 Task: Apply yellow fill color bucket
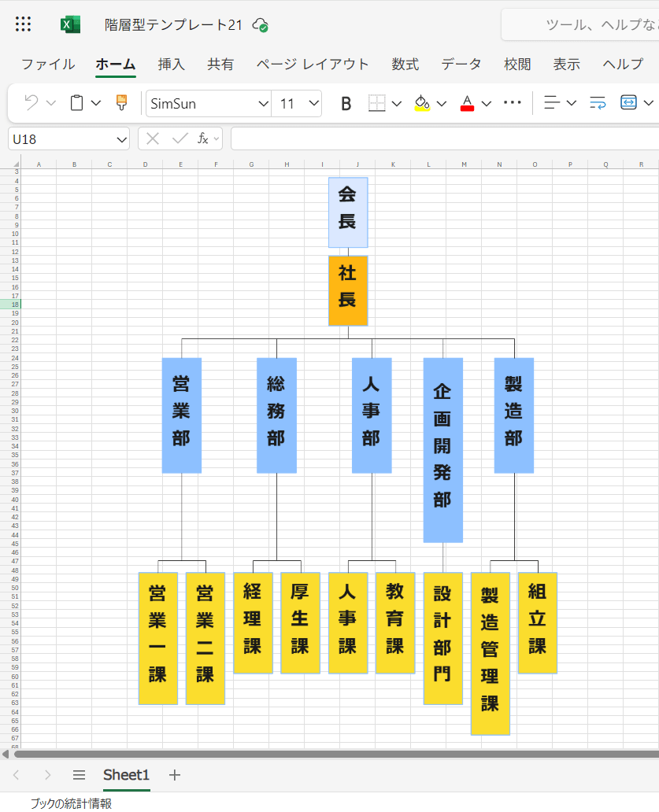pyautogui.click(x=422, y=103)
